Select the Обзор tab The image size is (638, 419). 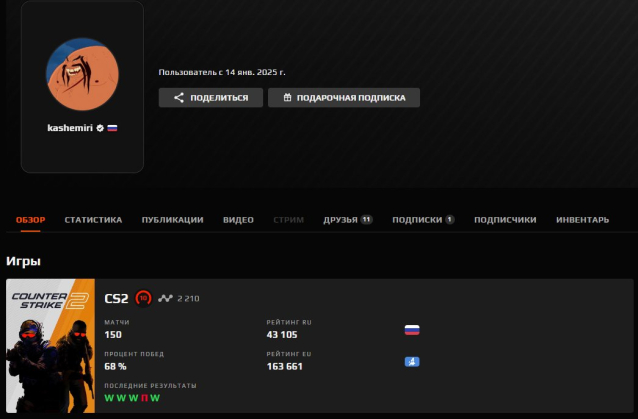31,219
